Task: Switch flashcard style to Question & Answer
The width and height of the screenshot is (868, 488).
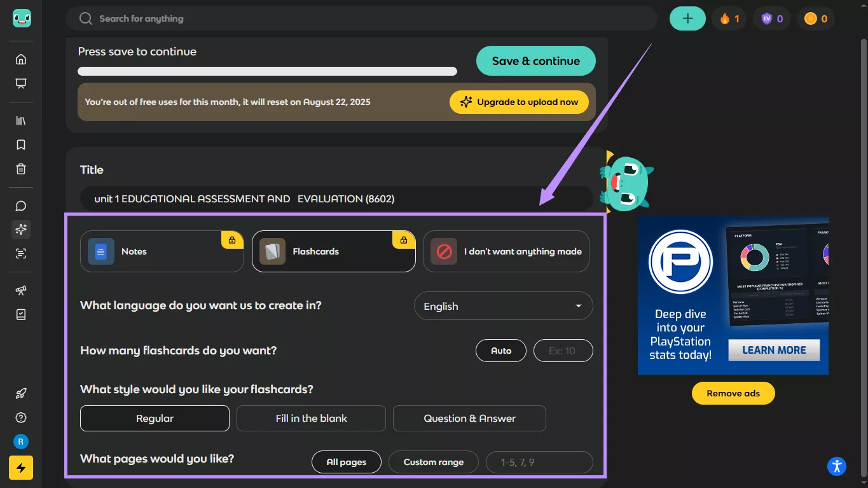Action: point(469,418)
